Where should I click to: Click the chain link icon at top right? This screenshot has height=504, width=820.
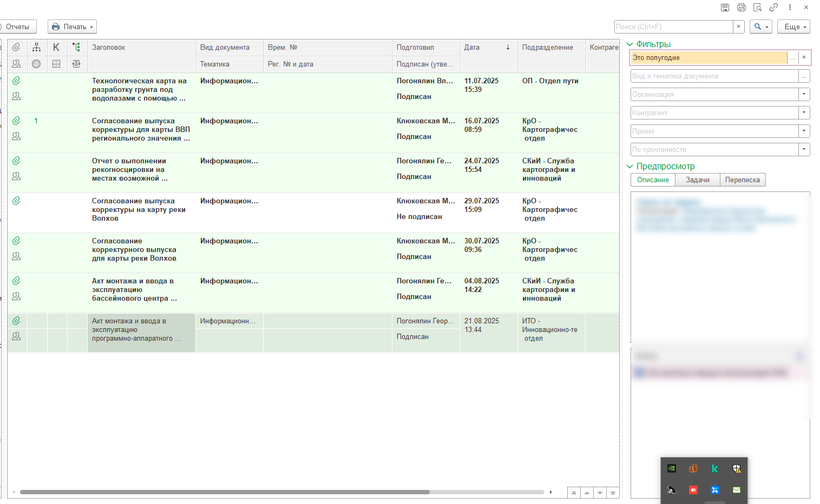pos(773,8)
